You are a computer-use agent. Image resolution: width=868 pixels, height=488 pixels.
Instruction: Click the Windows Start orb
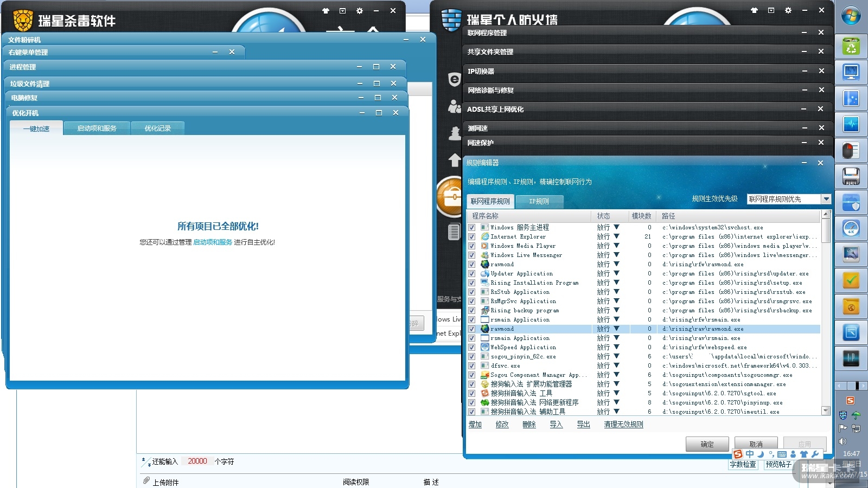(x=851, y=16)
